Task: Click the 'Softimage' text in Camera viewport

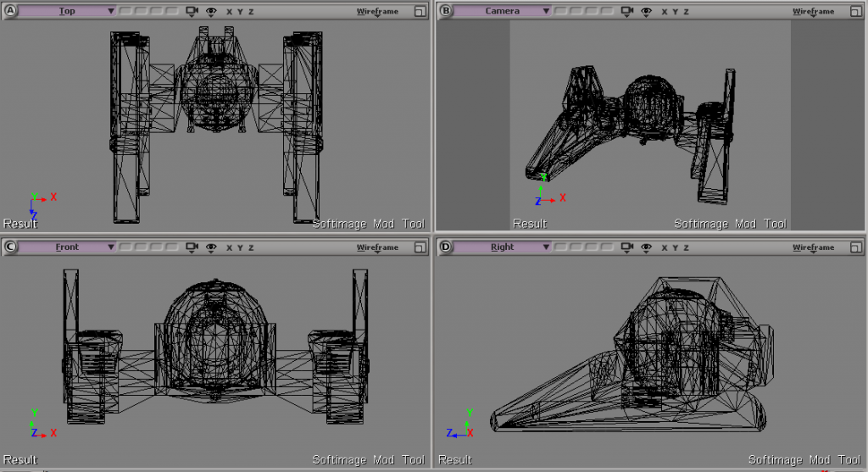Action: 701,224
